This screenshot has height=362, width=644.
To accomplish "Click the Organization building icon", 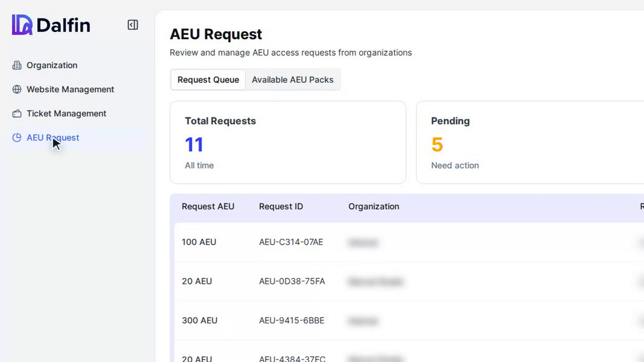I will 17,65.
